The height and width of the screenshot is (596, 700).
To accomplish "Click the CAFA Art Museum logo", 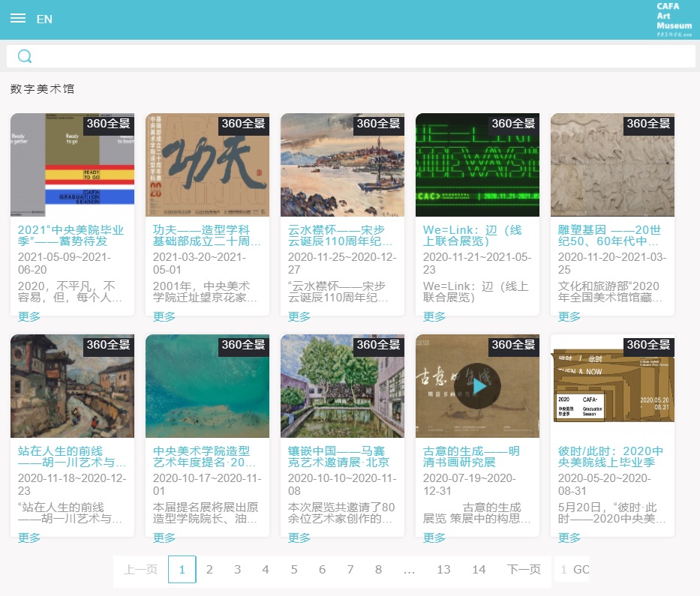I will coord(674,19).
